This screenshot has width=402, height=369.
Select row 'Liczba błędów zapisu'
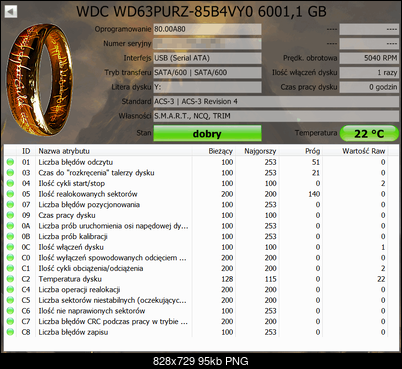pos(201,332)
